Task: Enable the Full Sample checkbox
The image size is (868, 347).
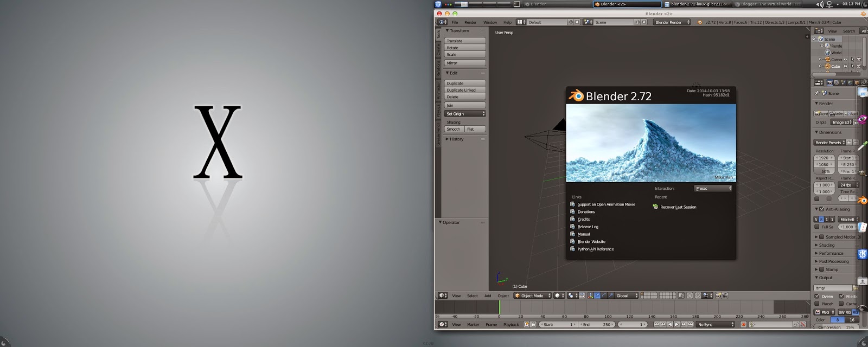Action: point(817,227)
